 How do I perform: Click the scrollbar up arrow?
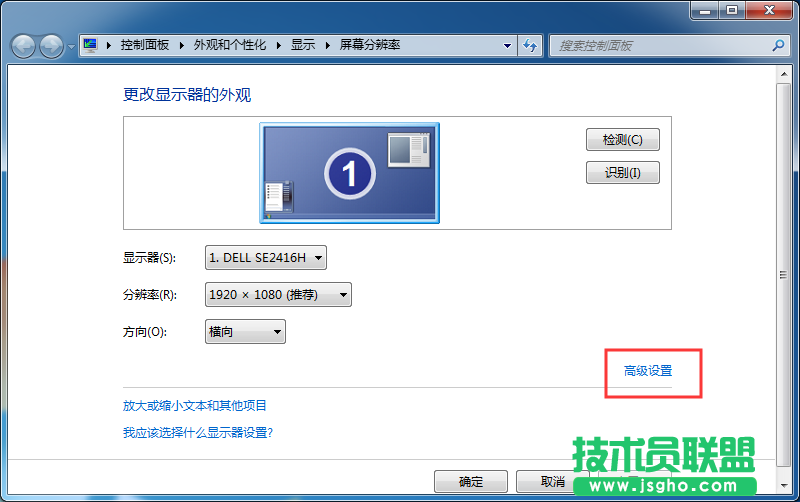(x=784, y=74)
